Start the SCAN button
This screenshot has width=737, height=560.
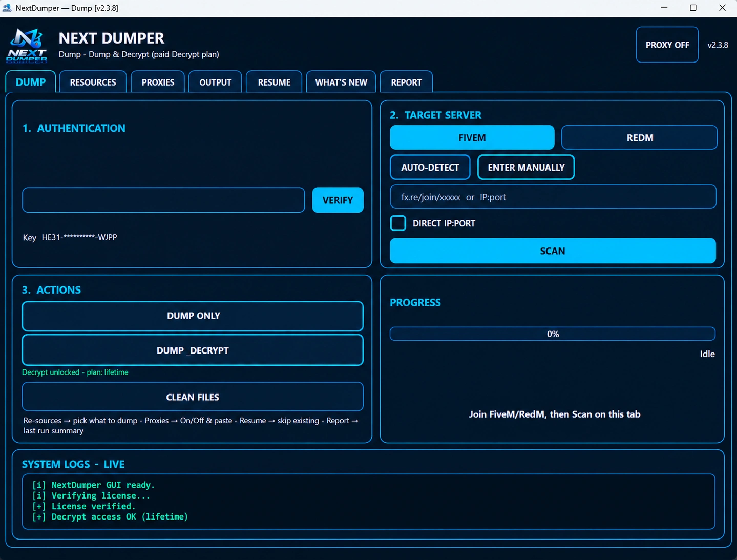click(x=553, y=251)
